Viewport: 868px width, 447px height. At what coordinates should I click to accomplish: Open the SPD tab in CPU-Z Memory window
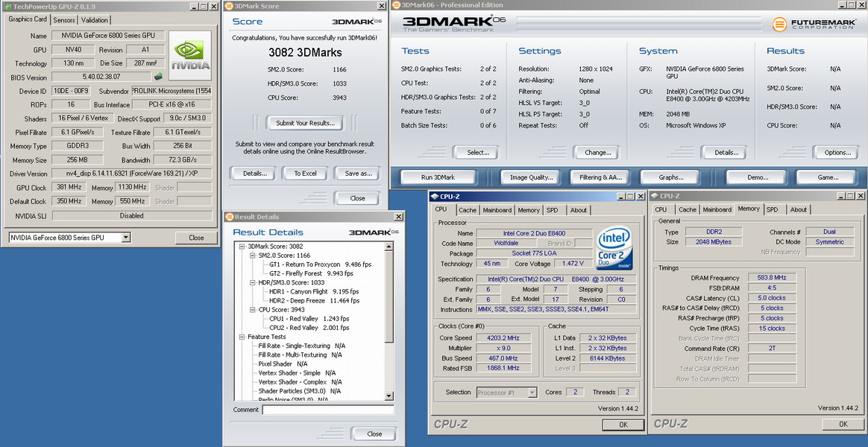tap(773, 209)
